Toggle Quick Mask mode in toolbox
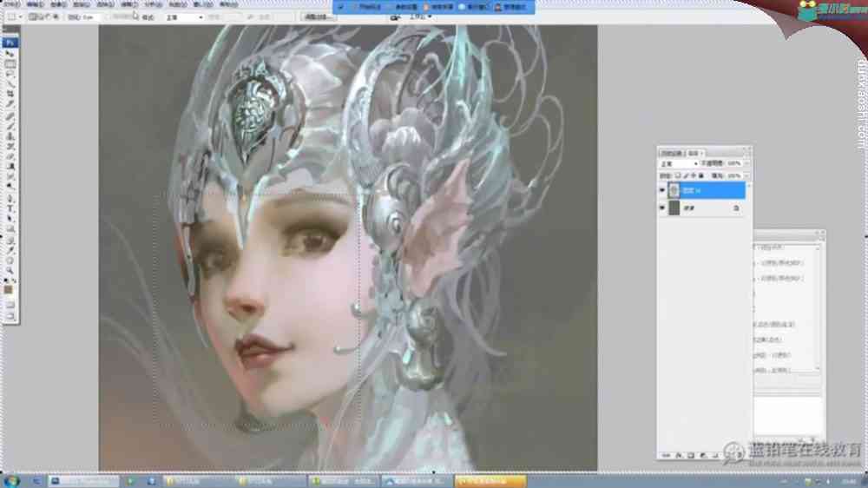 10,305
